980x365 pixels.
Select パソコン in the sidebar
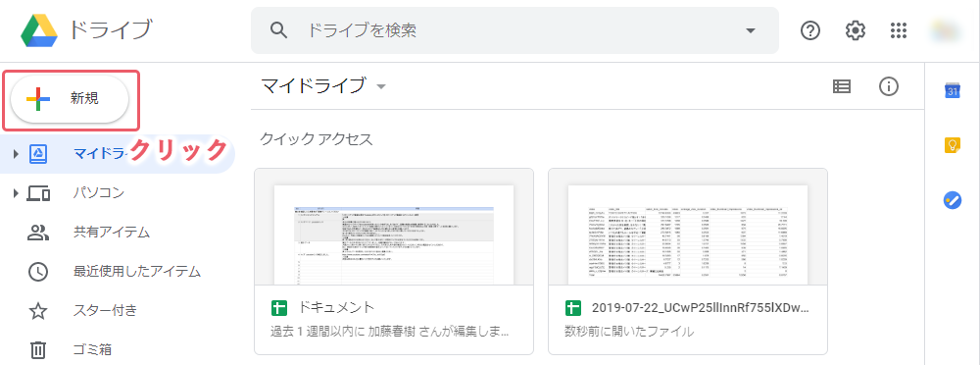point(99,193)
